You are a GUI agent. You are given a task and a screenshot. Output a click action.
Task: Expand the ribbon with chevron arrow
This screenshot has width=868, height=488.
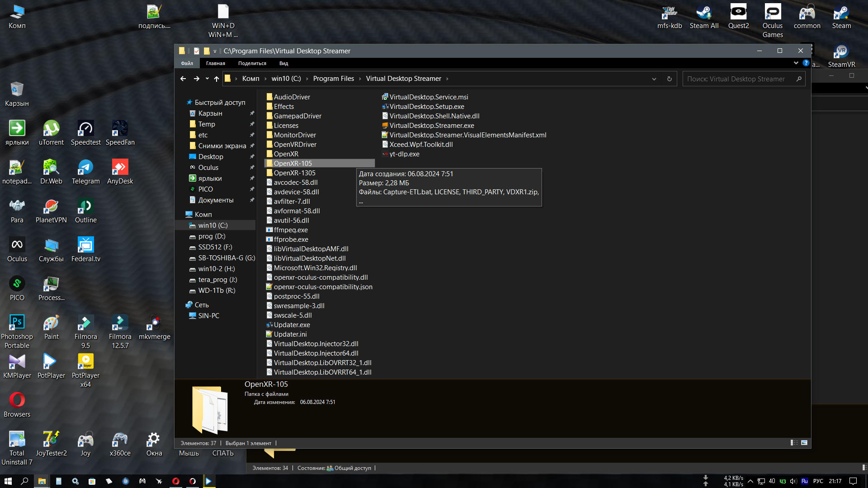tap(796, 63)
